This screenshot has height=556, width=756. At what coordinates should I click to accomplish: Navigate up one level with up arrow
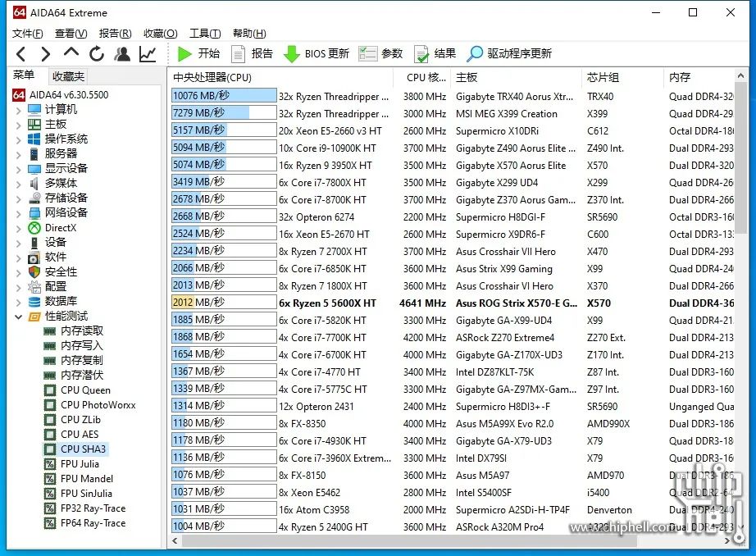(71, 52)
